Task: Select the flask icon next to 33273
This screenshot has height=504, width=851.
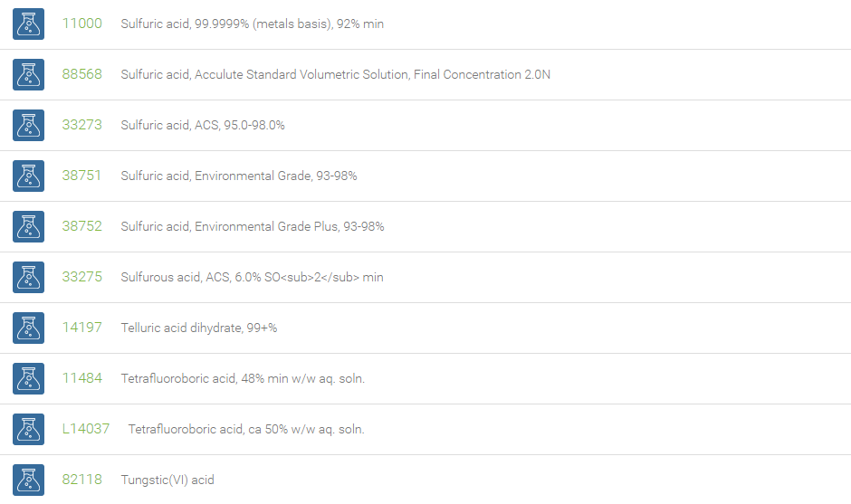Action: tap(28, 126)
